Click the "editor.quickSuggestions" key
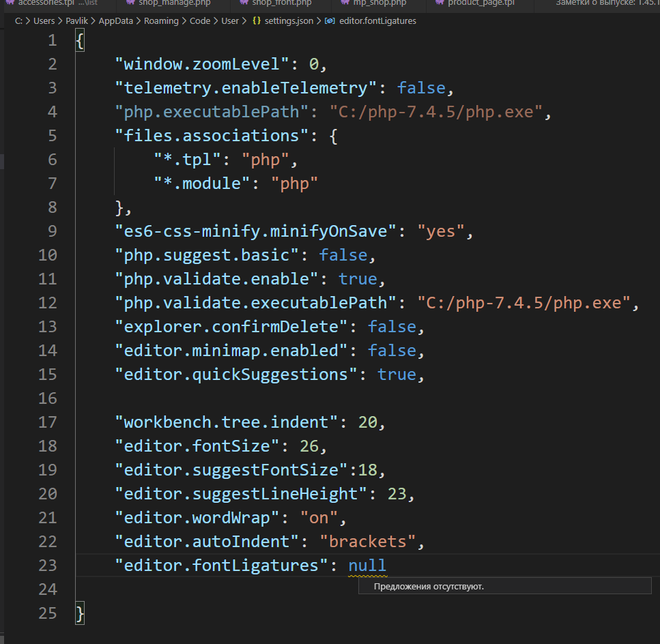Image resolution: width=660 pixels, height=644 pixels. pyautogui.click(x=236, y=375)
